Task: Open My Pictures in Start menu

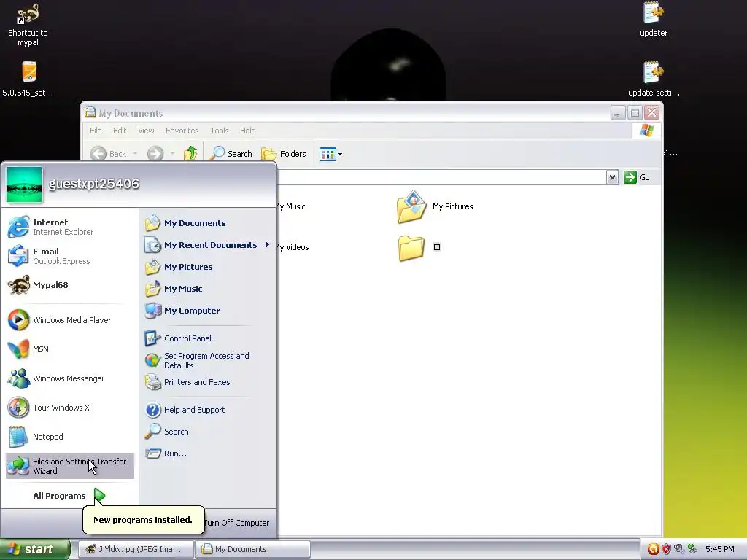Action: [207, 267]
